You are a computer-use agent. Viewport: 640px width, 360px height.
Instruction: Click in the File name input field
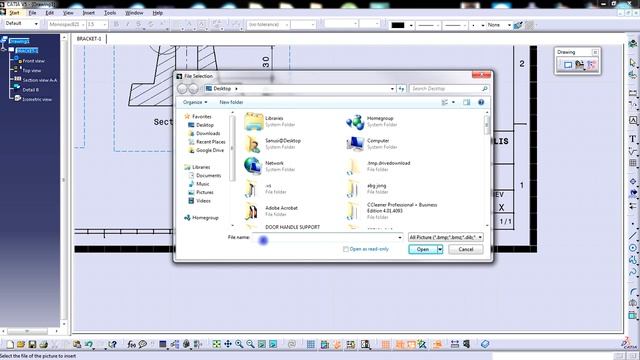pos(324,238)
